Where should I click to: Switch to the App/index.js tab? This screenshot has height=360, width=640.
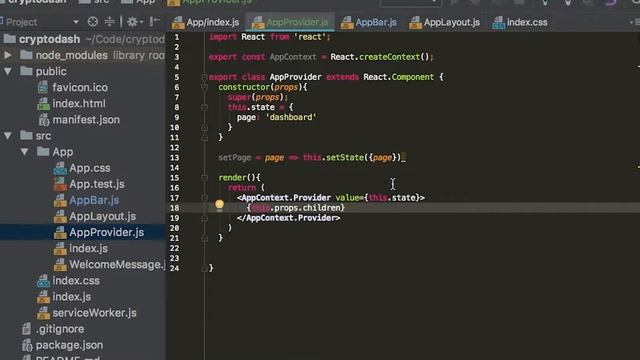[x=206, y=22]
